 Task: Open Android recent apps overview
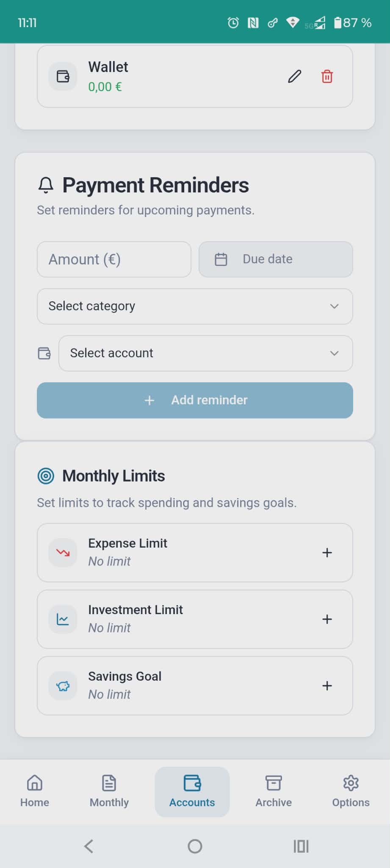point(301,846)
